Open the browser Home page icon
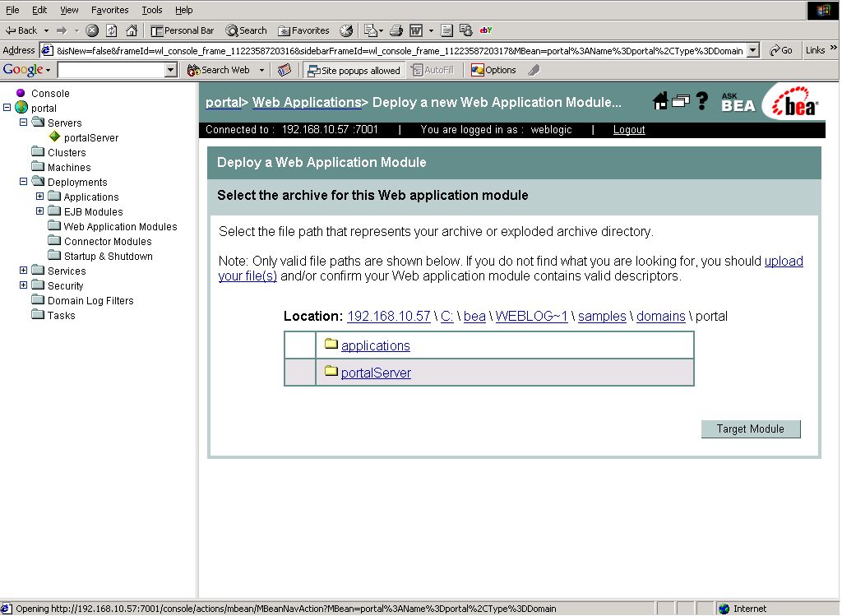Image resolution: width=842 pixels, height=616 pixels. (132, 30)
